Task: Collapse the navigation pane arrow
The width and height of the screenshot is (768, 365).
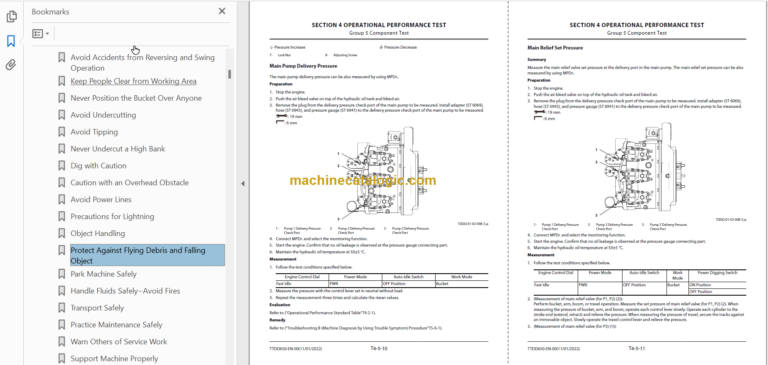Action: coord(243,183)
